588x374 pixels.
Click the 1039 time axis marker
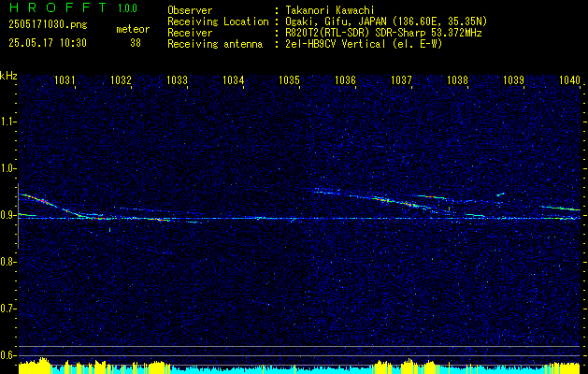click(x=514, y=79)
